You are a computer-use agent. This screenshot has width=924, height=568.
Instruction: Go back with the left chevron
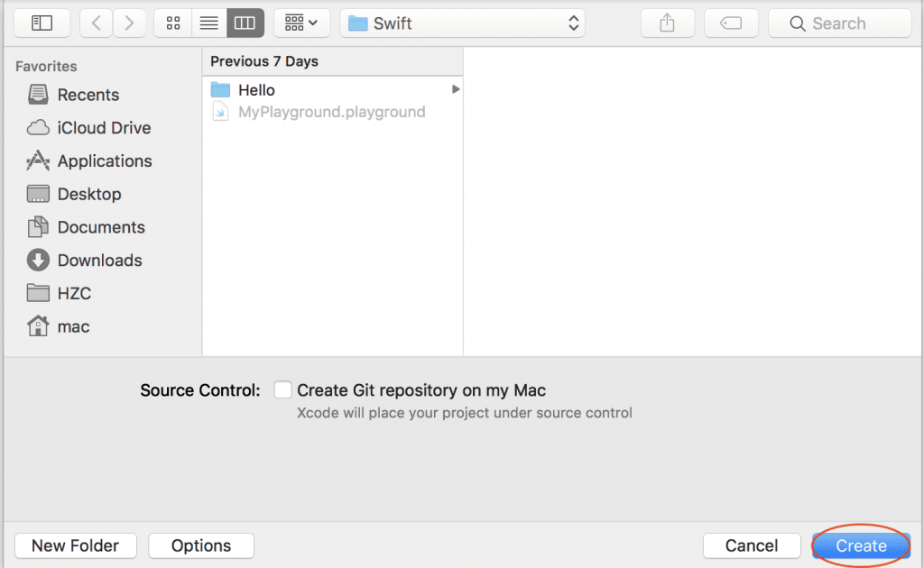[97, 23]
